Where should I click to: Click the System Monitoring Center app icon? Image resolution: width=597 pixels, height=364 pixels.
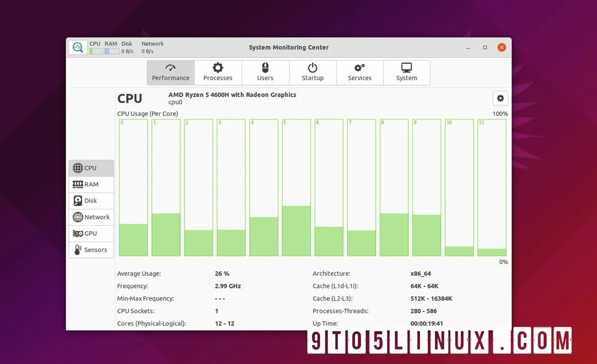78,47
